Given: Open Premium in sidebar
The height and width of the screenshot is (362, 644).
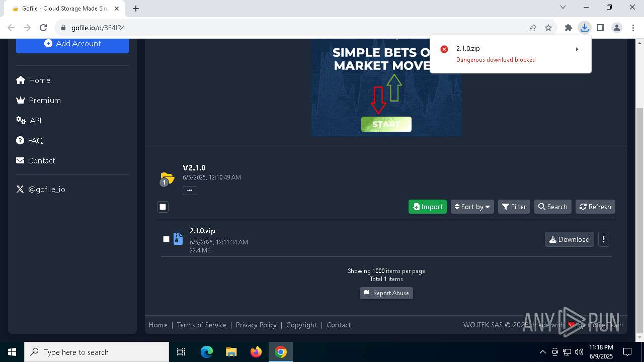Looking at the screenshot, I should click(39, 101).
